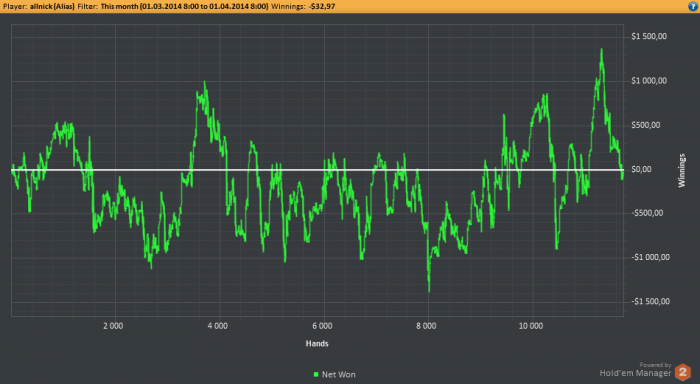Click the '6 000' hands axis label
Image resolution: width=700 pixels, height=384 pixels.
tap(322, 326)
